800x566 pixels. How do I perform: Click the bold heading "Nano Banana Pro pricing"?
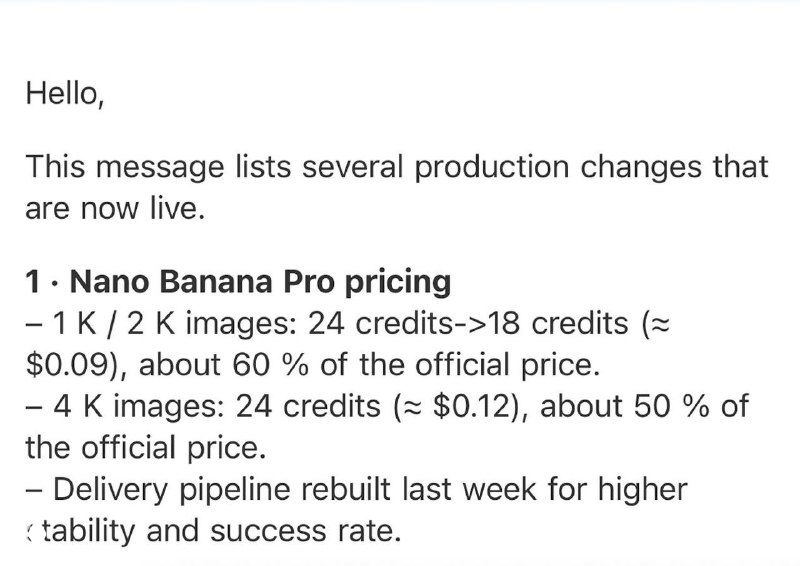tap(260, 282)
